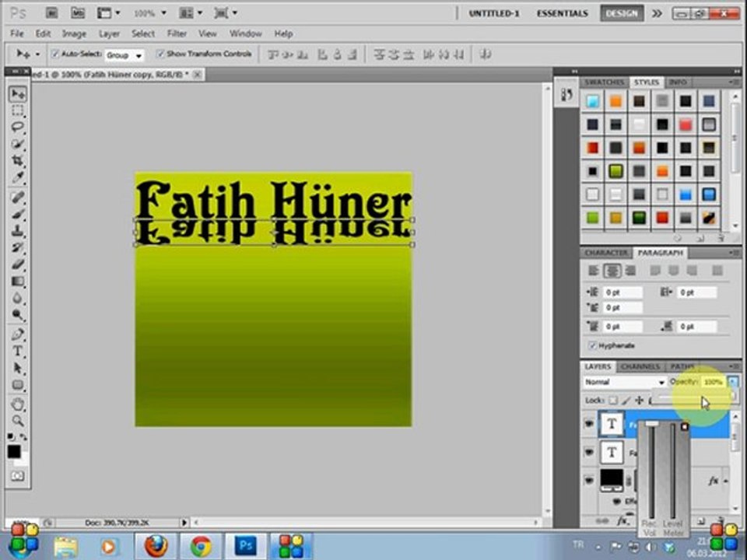747x560 pixels.
Task: Collapse effects list on the fx layer
Action: pos(727,481)
